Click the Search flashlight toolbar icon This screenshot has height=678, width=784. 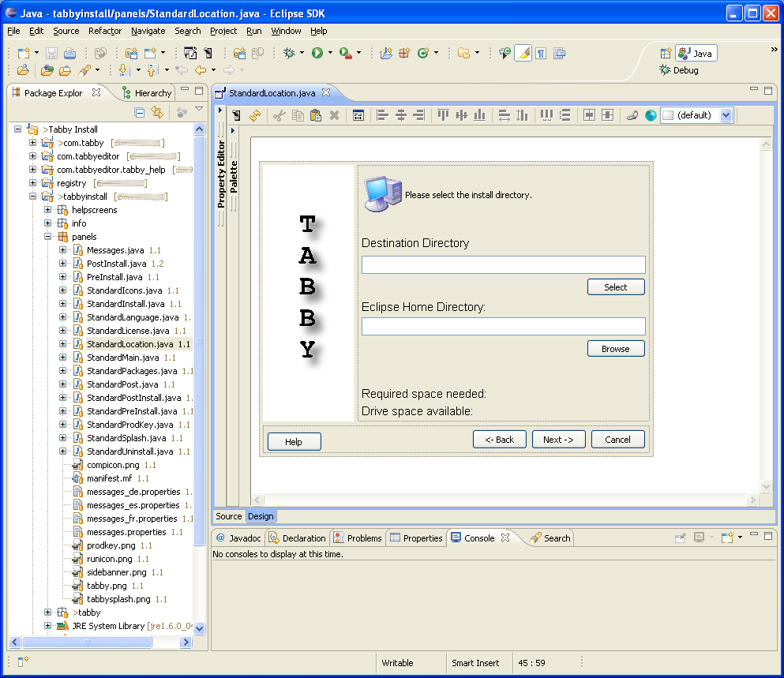point(84,70)
